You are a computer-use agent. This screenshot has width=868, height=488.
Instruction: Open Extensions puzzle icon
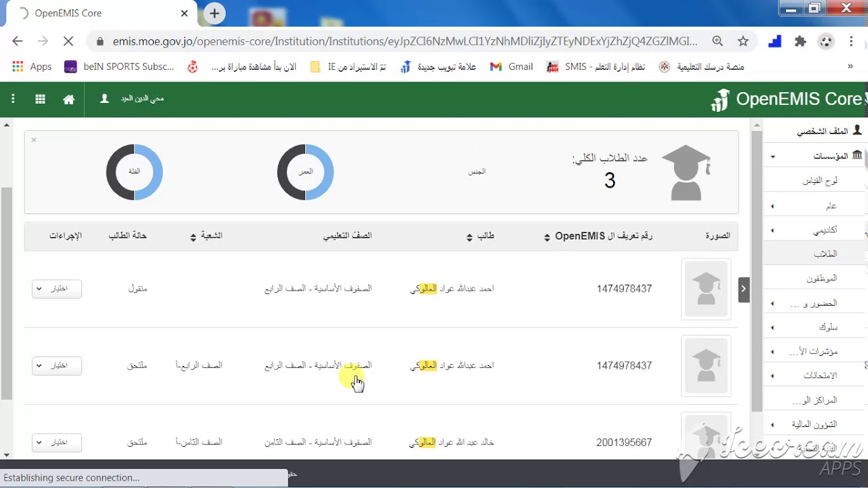(x=800, y=41)
